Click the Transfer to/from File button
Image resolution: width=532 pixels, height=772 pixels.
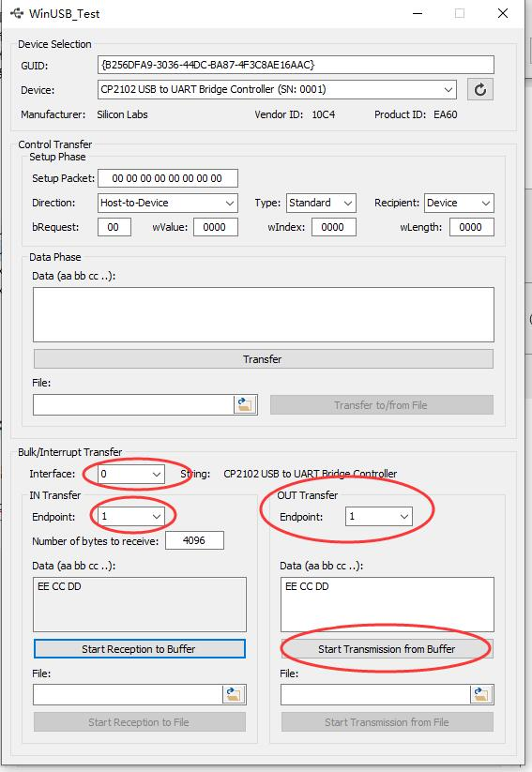(382, 404)
